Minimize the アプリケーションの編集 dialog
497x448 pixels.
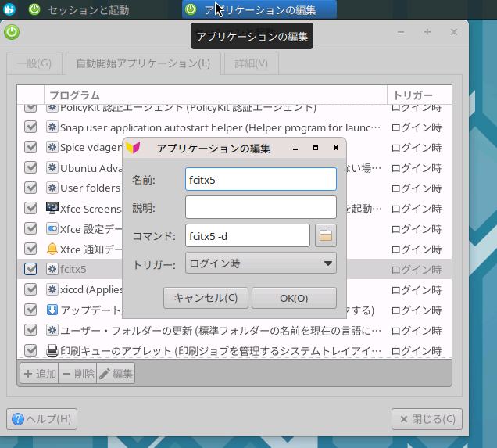[295, 149]
